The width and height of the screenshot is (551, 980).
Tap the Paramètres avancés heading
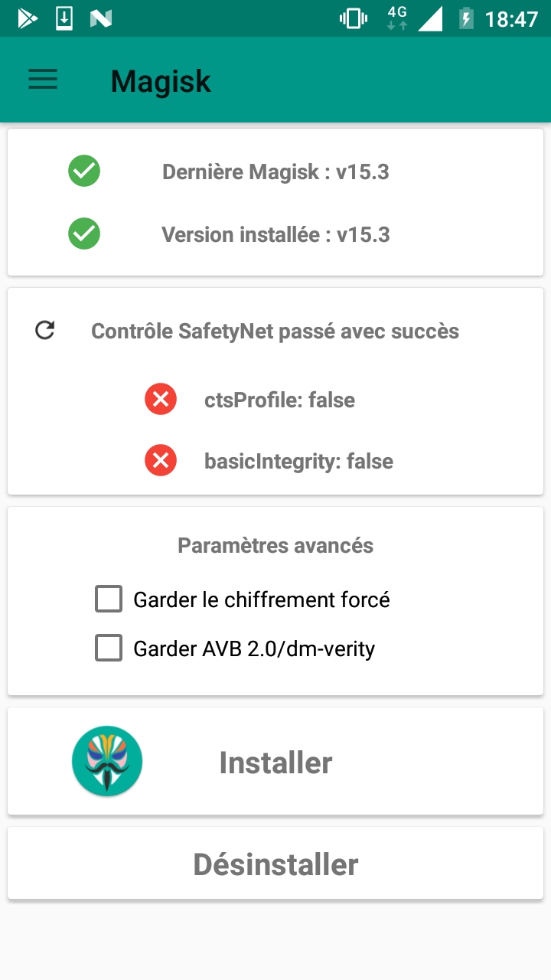coord(275,546)
